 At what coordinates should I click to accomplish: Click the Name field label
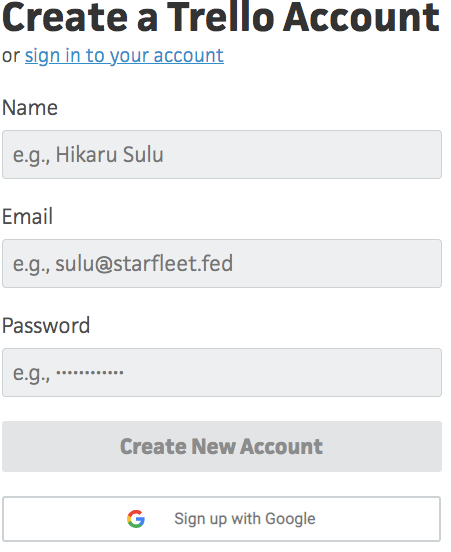pos(30,107)
